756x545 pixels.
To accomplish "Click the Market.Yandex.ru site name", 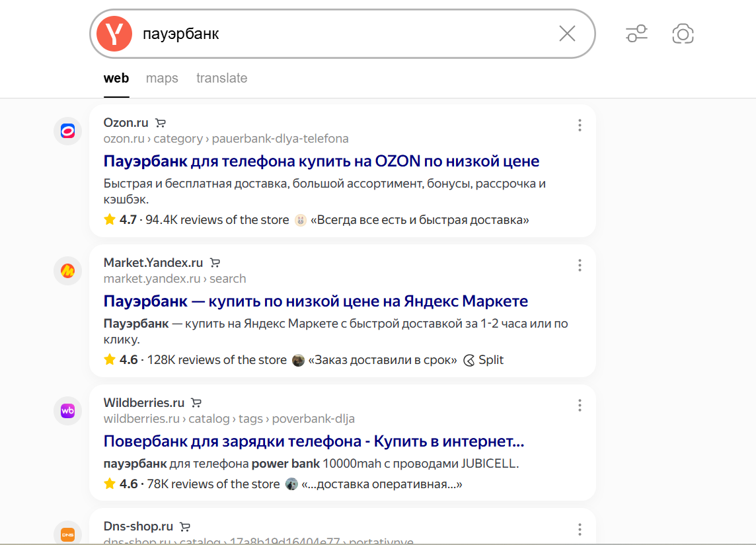I will [153, 263].
